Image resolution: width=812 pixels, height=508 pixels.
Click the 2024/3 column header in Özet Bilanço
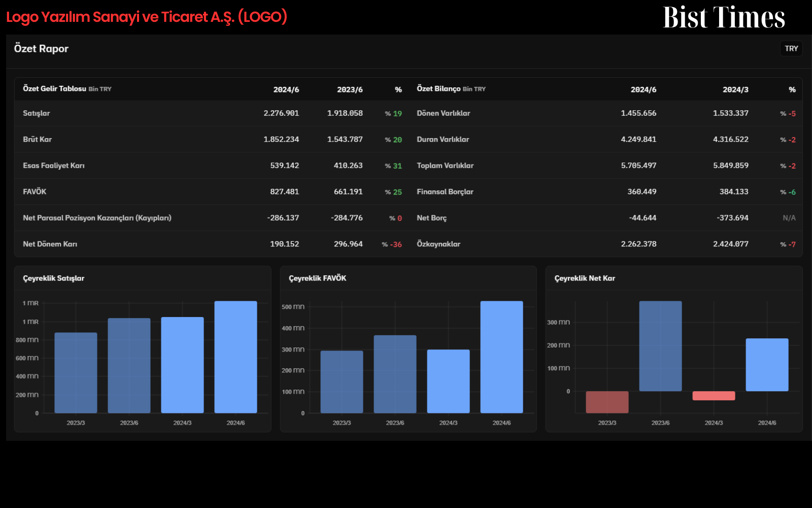[x=735, y=89]
